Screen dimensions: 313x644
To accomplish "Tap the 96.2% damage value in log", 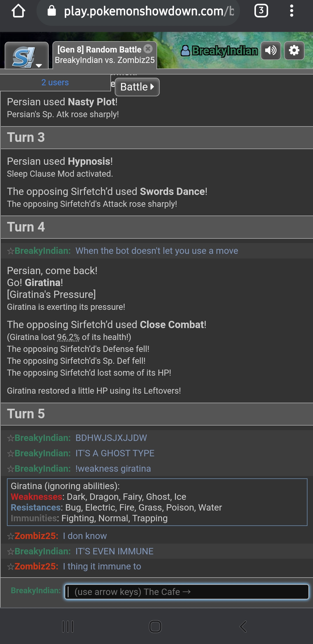I will (68, 337).
